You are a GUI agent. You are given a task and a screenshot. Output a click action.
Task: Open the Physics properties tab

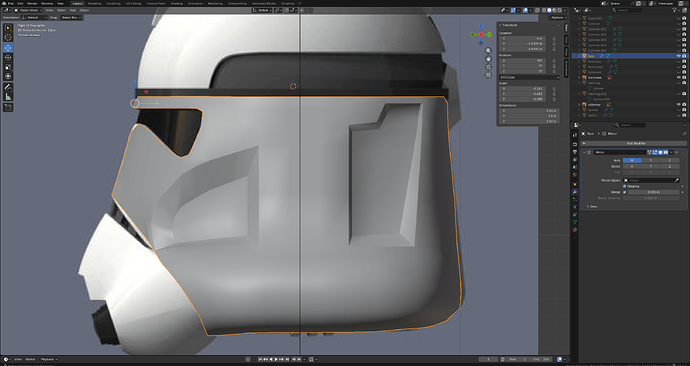[575, 207]
